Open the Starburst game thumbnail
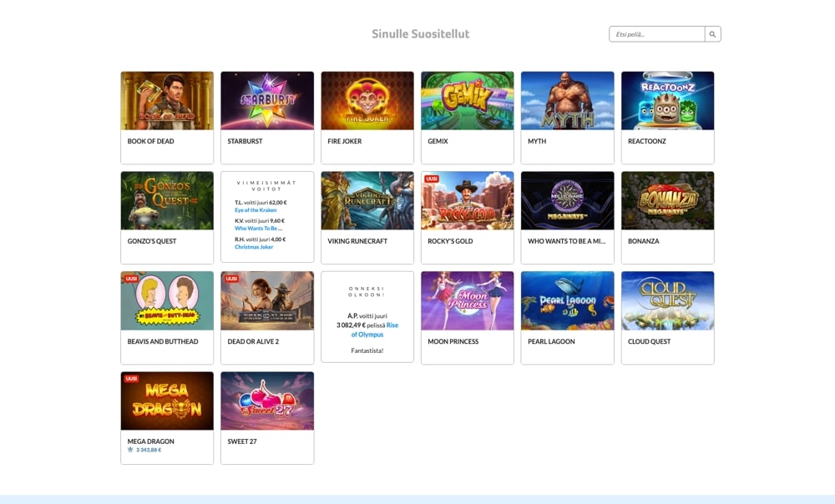 (267, 101)
